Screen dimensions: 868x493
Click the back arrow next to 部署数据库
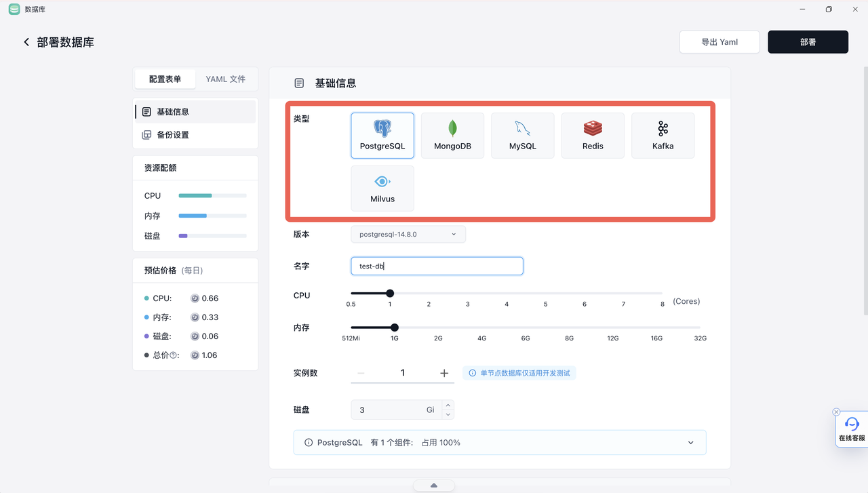coord(26,42)
